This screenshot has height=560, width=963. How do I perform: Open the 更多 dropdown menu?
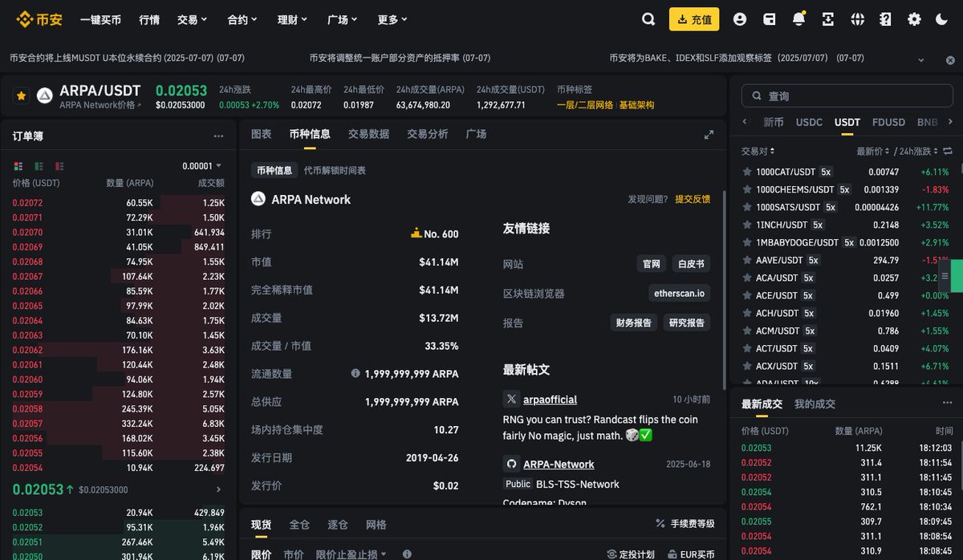tap(393, 19)
